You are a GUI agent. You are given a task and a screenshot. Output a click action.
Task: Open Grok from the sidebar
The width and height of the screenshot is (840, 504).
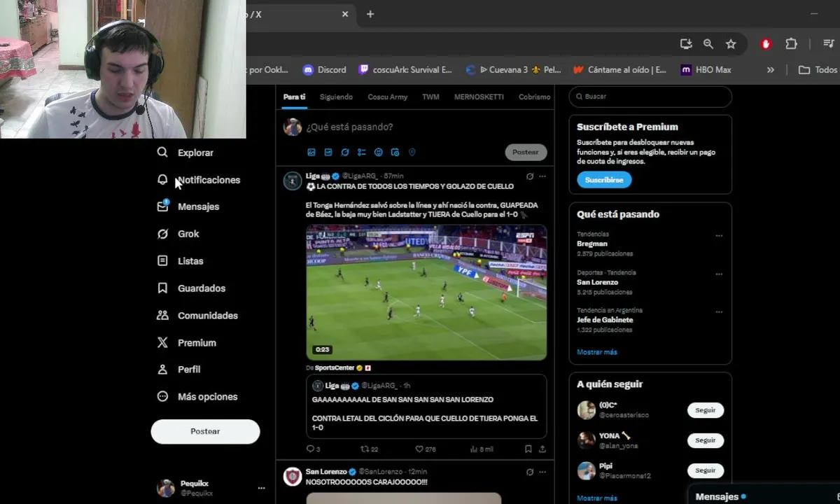coord(178,234)
